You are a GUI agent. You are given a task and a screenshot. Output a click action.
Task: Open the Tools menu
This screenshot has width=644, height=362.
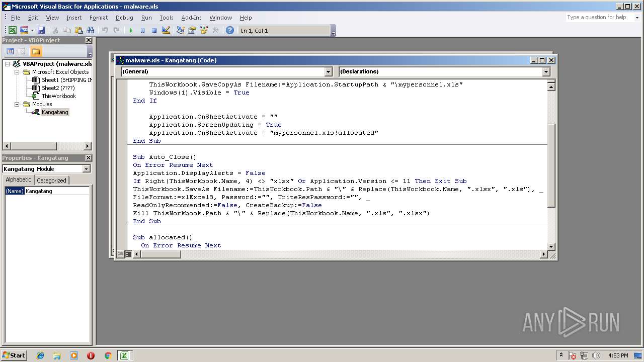pos(167,18)
